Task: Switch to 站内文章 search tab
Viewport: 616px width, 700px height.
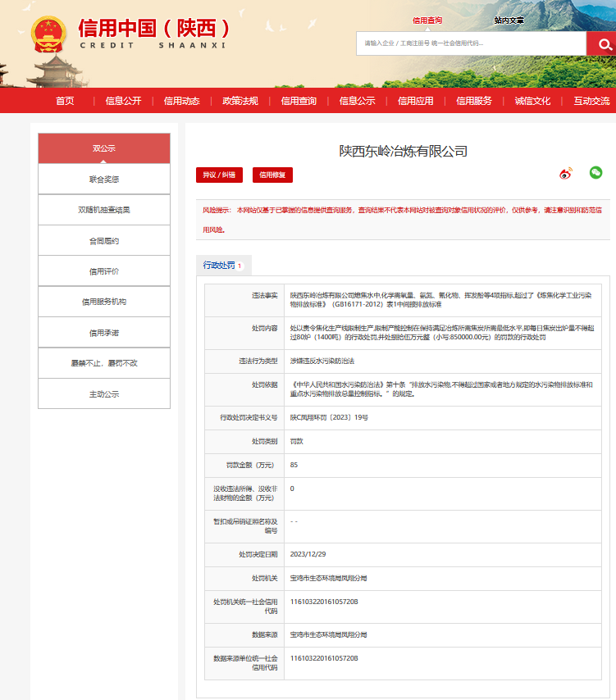Action: coord(509,20)
